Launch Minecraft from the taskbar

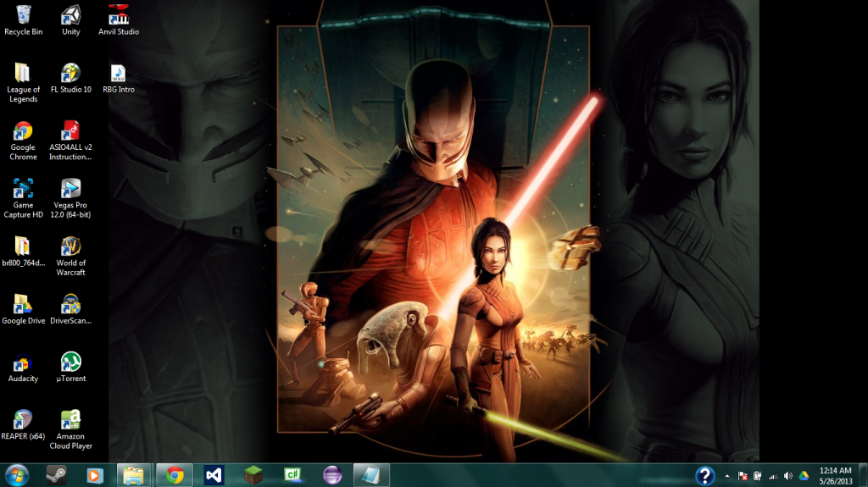pos(253,475)
